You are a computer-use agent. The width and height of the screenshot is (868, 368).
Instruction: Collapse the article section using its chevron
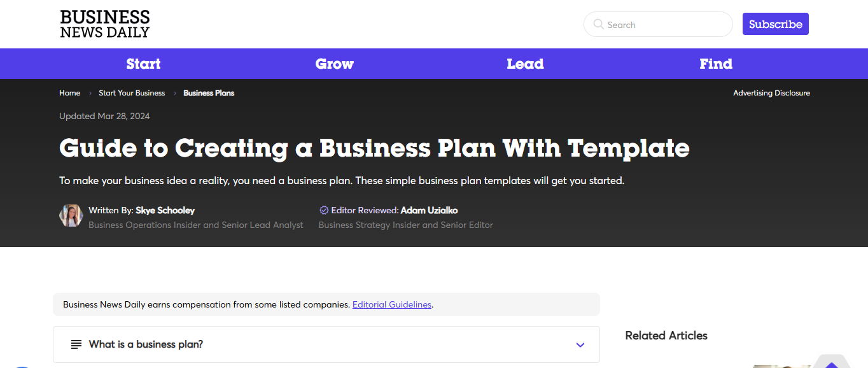click(580, 344)
